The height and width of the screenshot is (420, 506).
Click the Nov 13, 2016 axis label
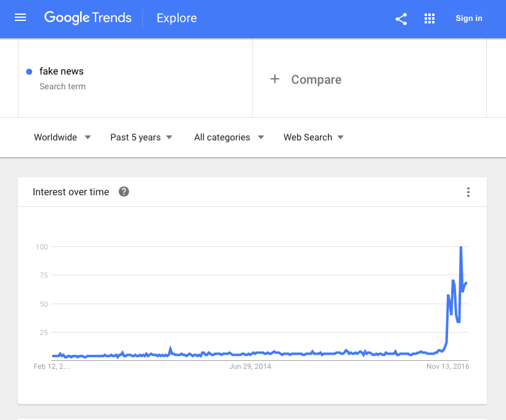[x=448, y=366]
